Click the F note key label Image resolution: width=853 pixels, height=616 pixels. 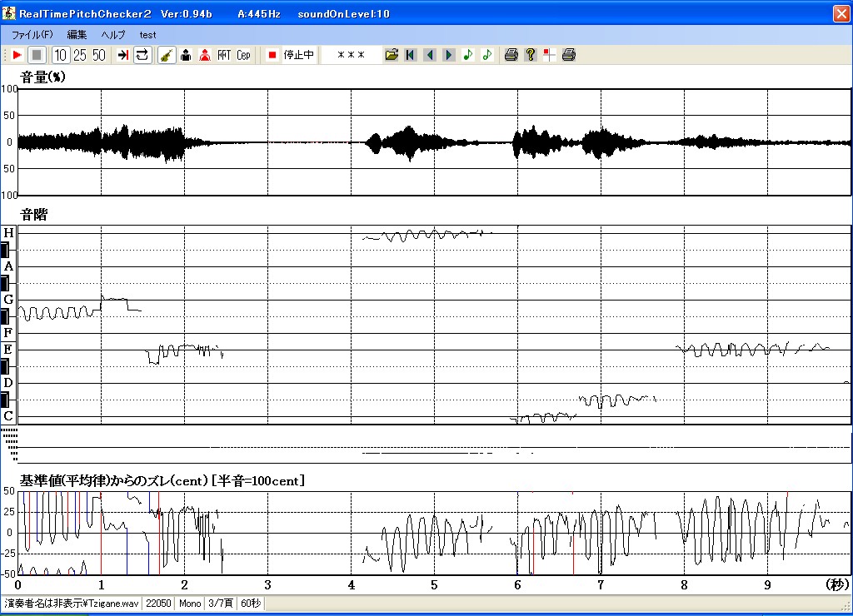[8, 333]
